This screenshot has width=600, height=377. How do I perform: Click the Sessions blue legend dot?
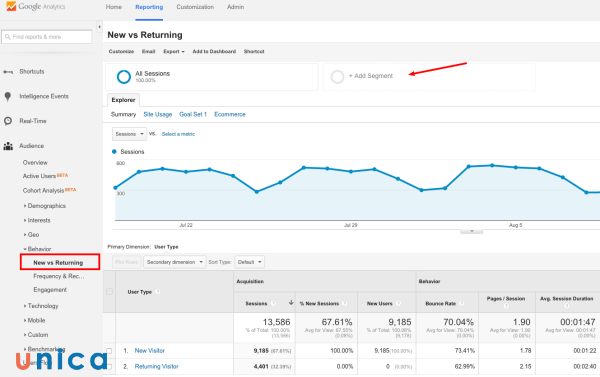click(114, 152)
